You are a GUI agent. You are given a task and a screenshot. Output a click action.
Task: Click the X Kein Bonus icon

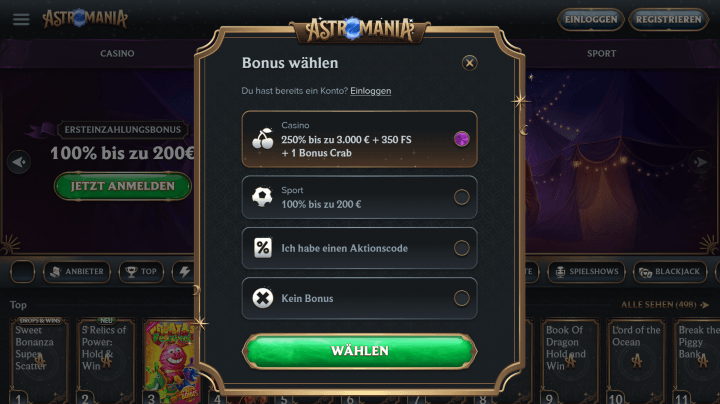(x=263, y=298)
